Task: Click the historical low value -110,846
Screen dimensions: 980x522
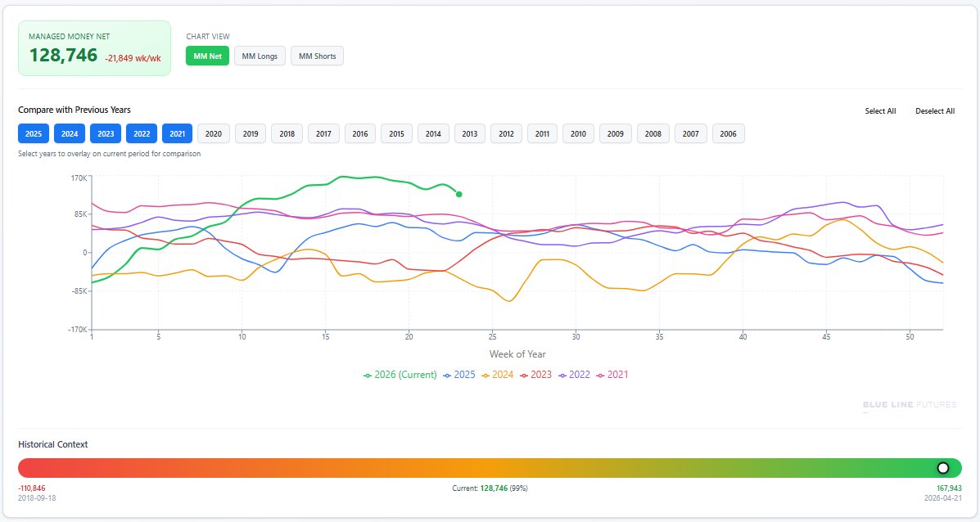Action: (32, 488)
